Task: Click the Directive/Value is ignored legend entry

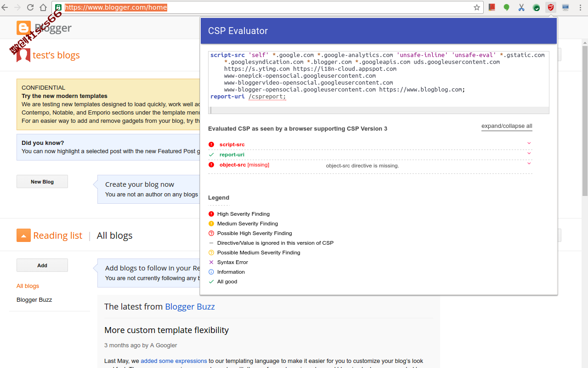Action: [275, 243]
